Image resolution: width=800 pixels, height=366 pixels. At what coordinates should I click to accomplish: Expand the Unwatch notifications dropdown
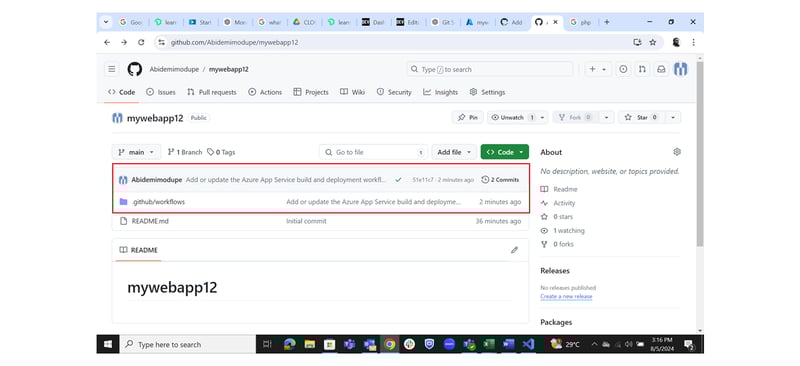pos(542,117)
